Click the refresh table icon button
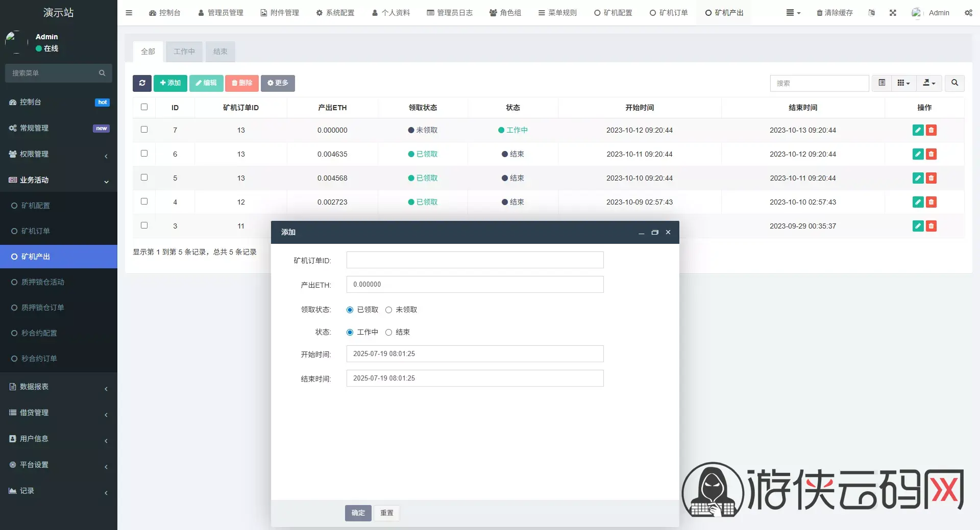Screen dimensions: 980x530 click(142, 83)
